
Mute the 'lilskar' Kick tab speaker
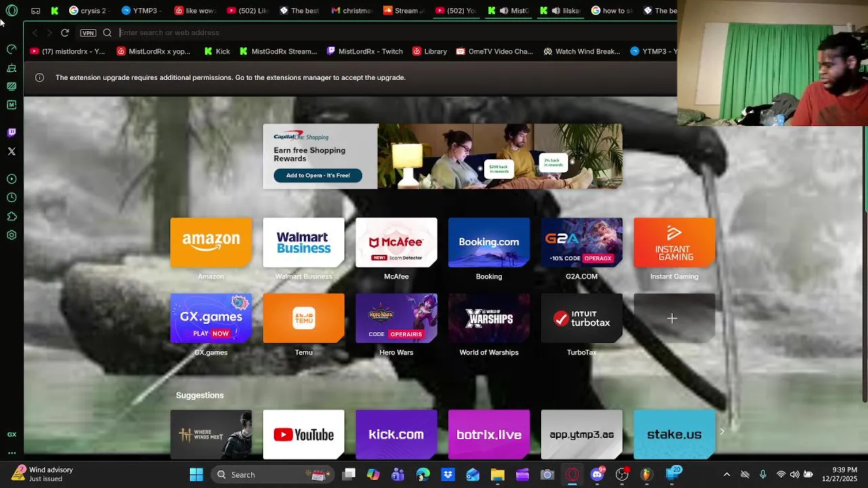(x=557, y=11)
